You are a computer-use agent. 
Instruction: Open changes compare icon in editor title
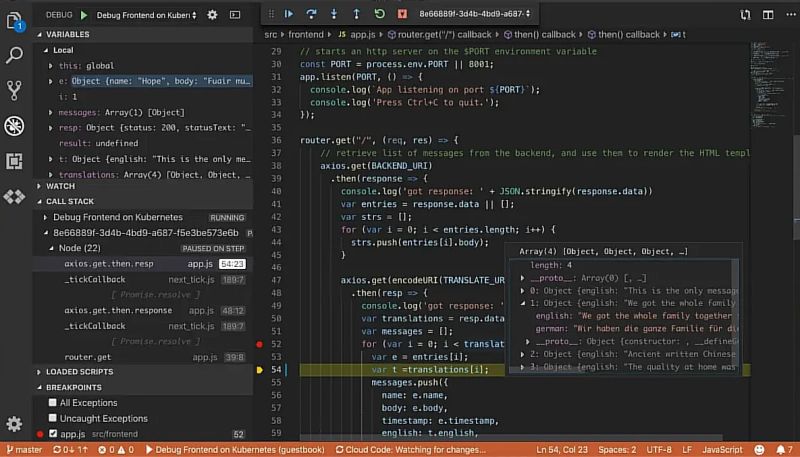point(745,15)
